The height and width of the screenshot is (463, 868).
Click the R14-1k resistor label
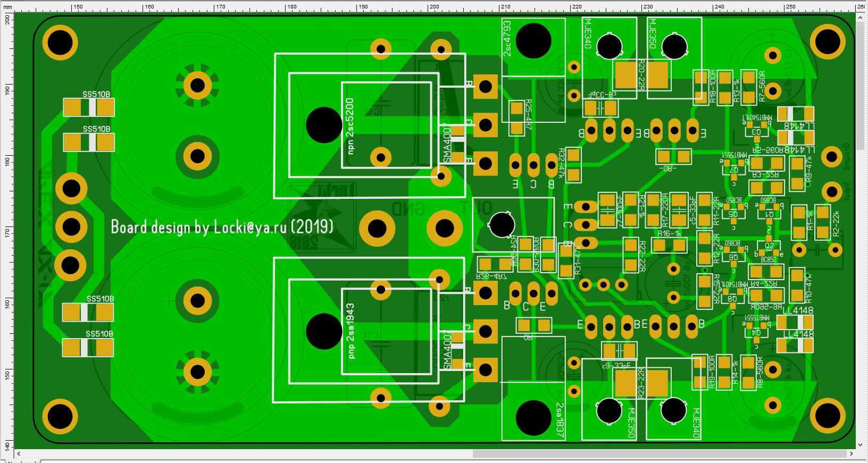point(736,373)
